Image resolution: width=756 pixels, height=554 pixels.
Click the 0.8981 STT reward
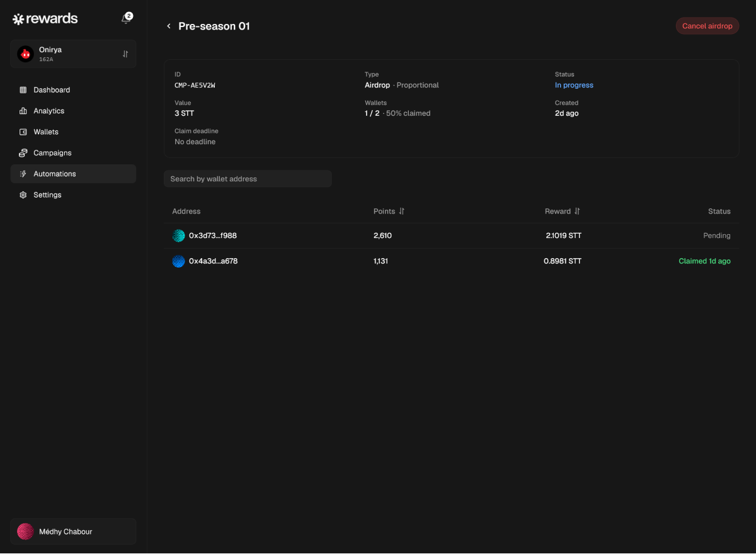tap(563, 261)
